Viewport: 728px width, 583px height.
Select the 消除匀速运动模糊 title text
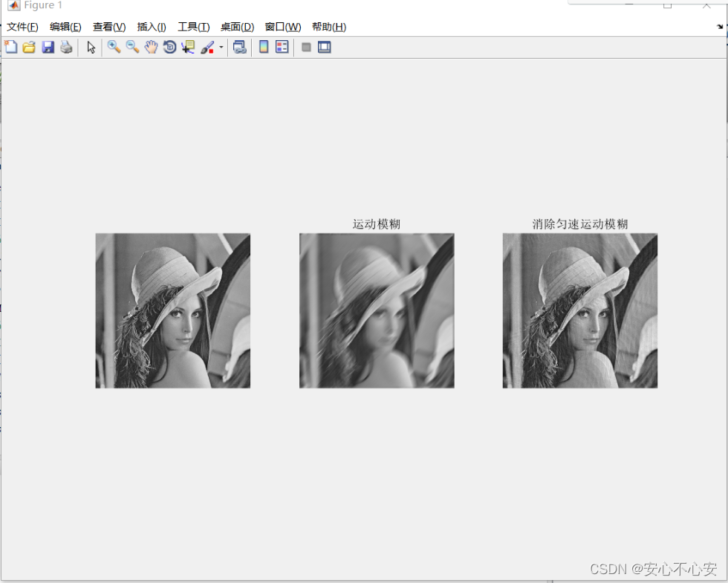point(580,224)
